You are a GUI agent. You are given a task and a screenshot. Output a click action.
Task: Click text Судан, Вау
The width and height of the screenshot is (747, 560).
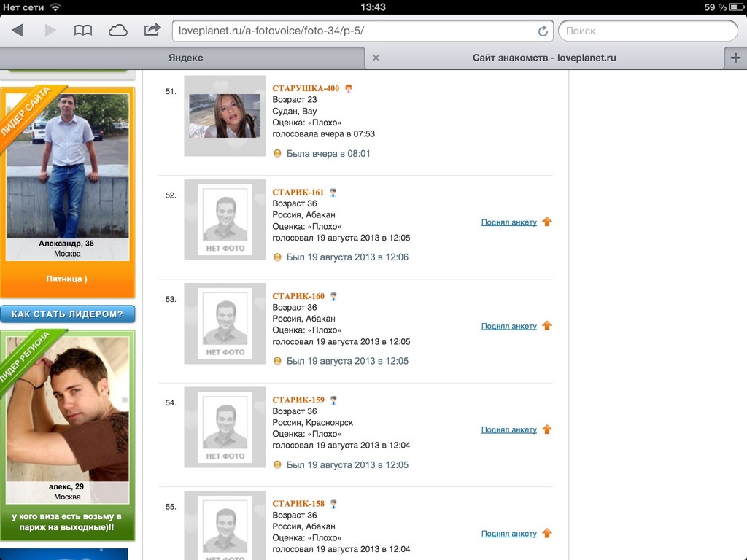coord(295,111)
